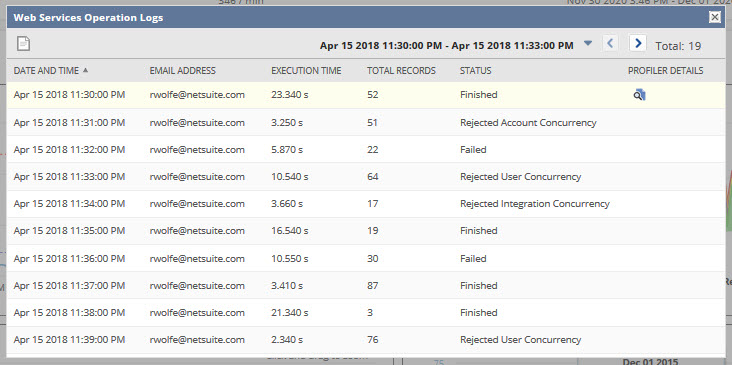This screenshot has width=732, height=365.
Task: Click the Total: 19 count label
Action: tap(678, 46)
